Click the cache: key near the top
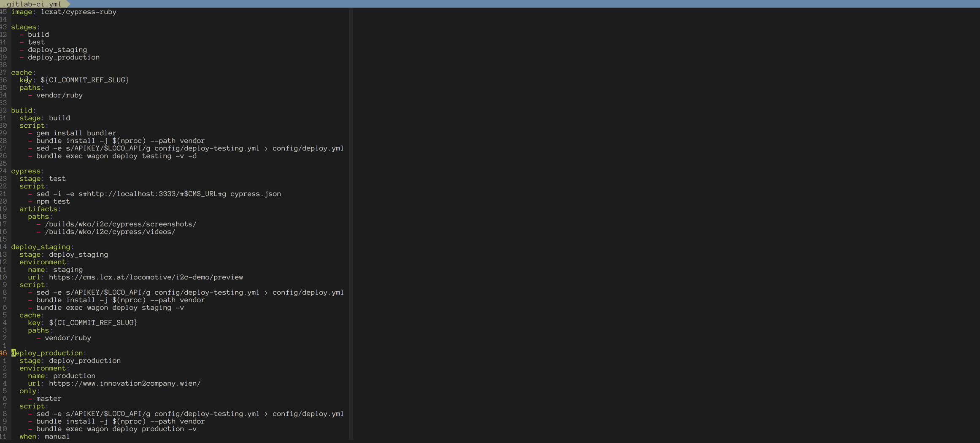The width and height of the screenshot is (980, 443). 22,72
